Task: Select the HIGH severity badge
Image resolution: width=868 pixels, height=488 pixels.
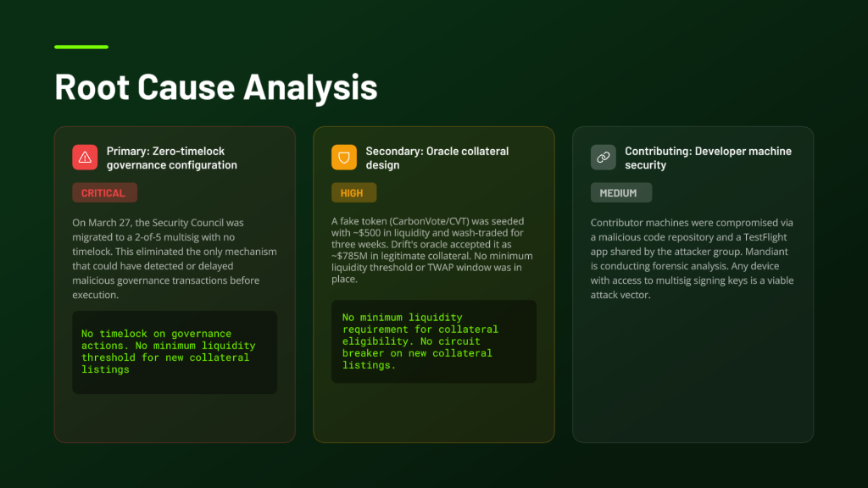Action: (x=353, y=193)
